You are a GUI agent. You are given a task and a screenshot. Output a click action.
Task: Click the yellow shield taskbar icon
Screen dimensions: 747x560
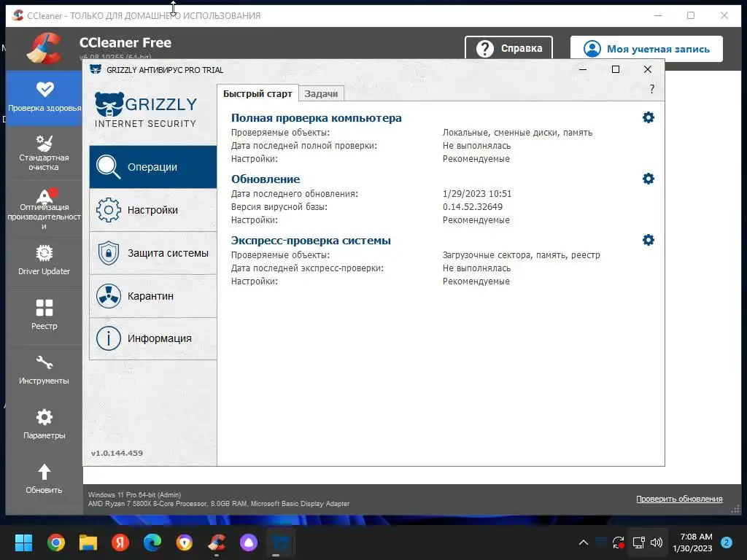pyautogui.click(x=185, y=542)
